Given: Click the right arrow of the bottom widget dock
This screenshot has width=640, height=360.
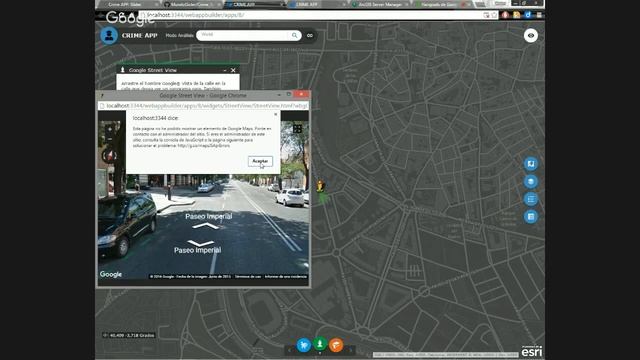Looking at the screenshot, I should [x=350, y=350].
